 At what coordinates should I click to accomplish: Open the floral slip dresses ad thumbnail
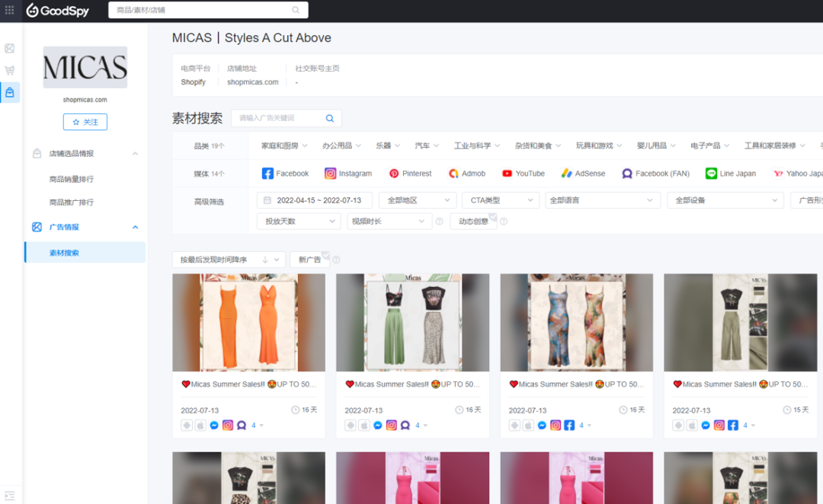click(x=576, y=323)
